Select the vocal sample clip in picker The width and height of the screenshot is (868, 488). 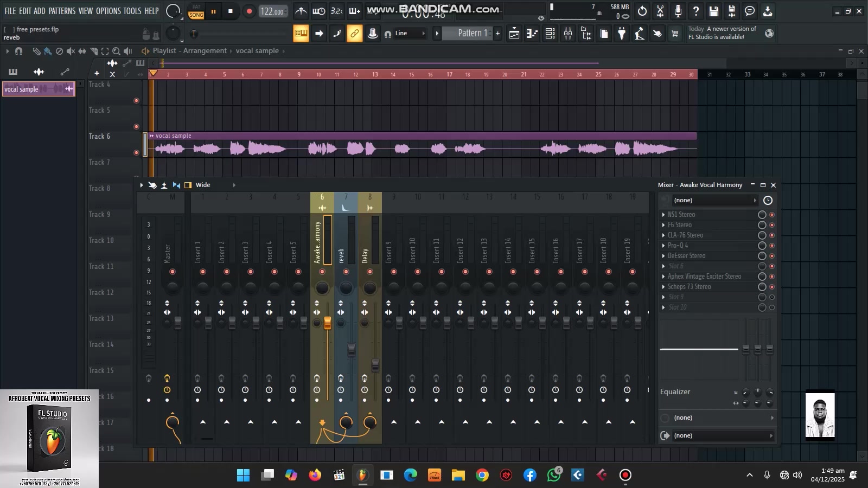(39, 89)
